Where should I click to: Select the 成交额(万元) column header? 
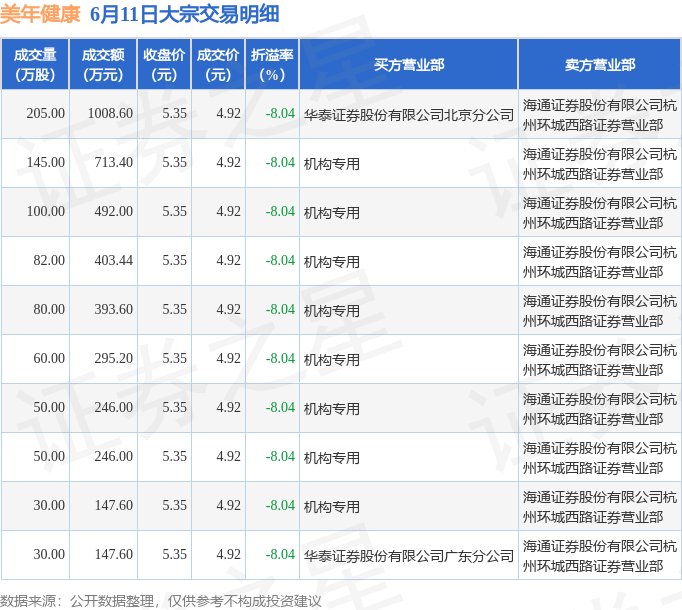(103, 64)
